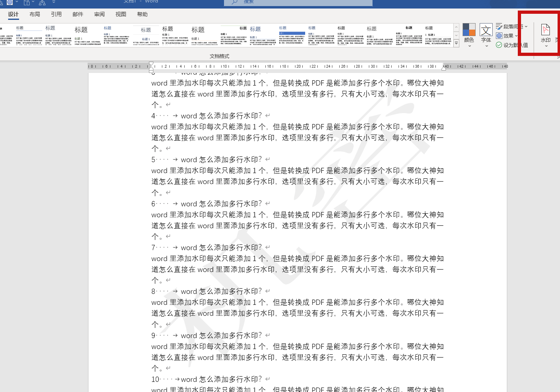Open the 视图 ribbon tab
This screenshot has height=392, width=560.
click(x=121, y=14)
